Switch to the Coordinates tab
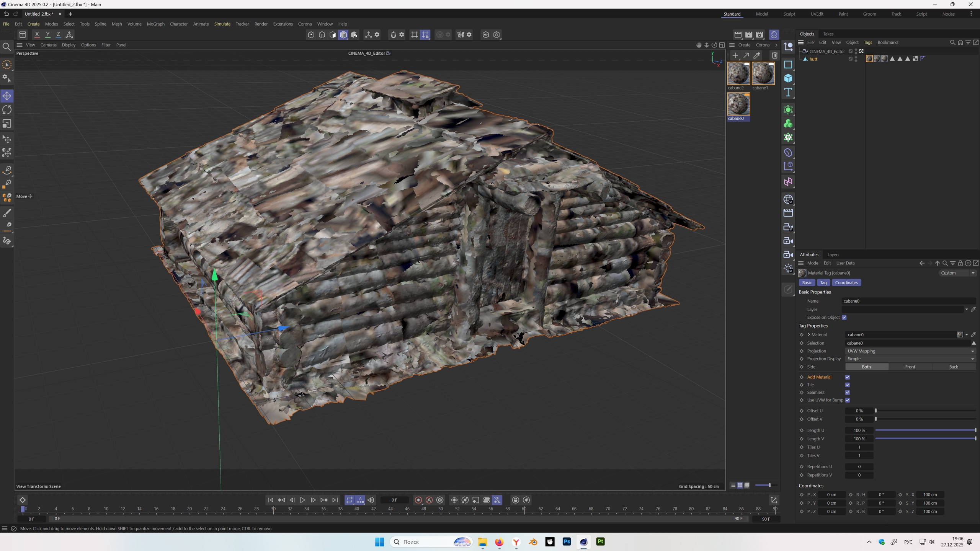Image resolution: width=980 pixels, height=551 pixels. point(846,283)
